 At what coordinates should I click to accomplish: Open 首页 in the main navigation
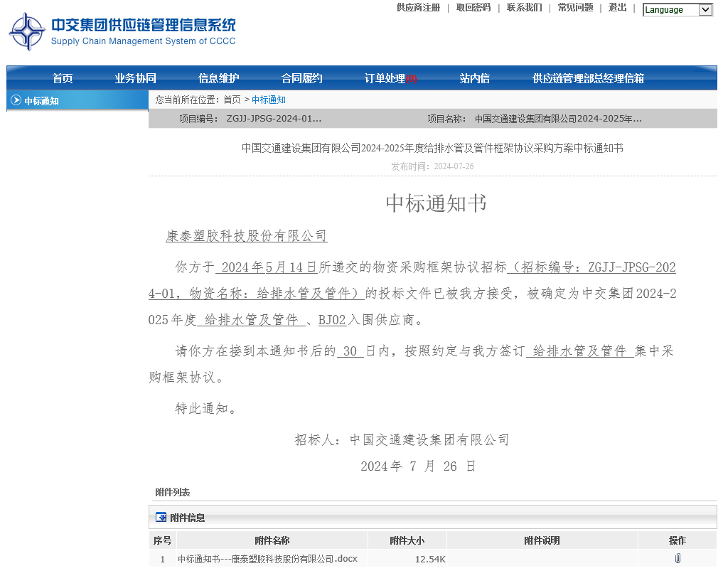pyautogui.click(x=63, y=78)
